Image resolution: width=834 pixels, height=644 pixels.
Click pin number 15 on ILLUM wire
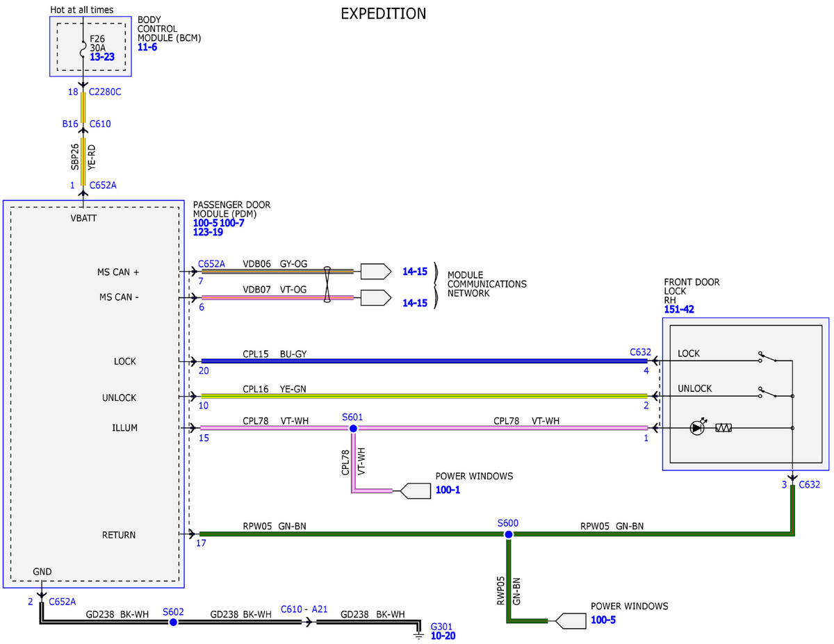click(x=203, y=438)
